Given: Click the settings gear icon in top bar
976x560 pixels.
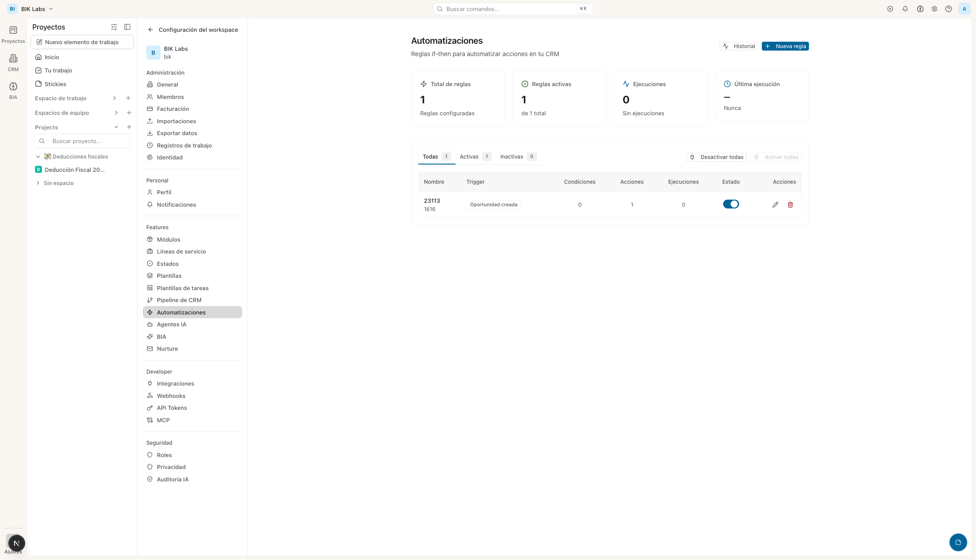Looking at the screenshot, I should tap(934, 9).
